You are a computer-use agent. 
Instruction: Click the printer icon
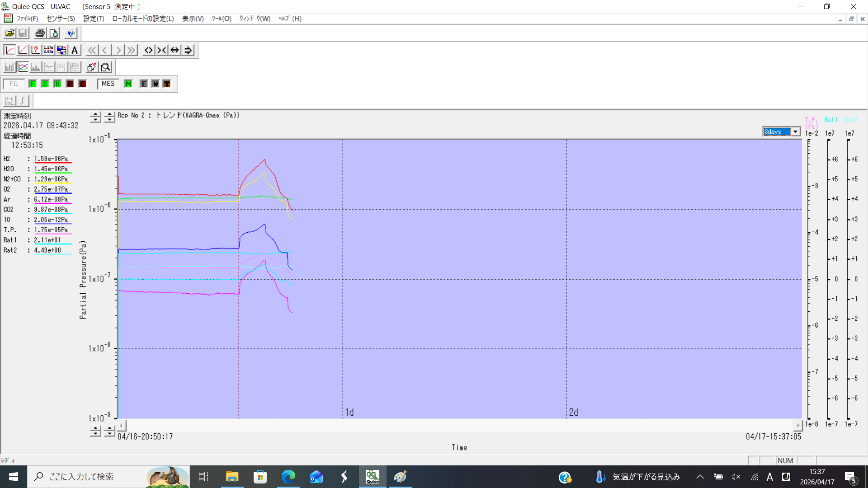[40, 33]
